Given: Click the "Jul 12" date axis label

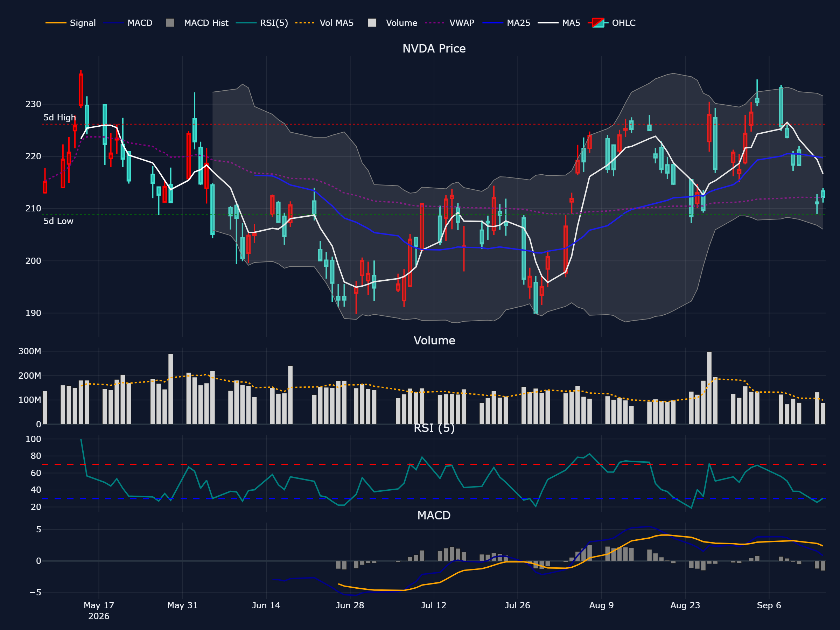Looking at the screenshot, I should (x=434, y=605).
